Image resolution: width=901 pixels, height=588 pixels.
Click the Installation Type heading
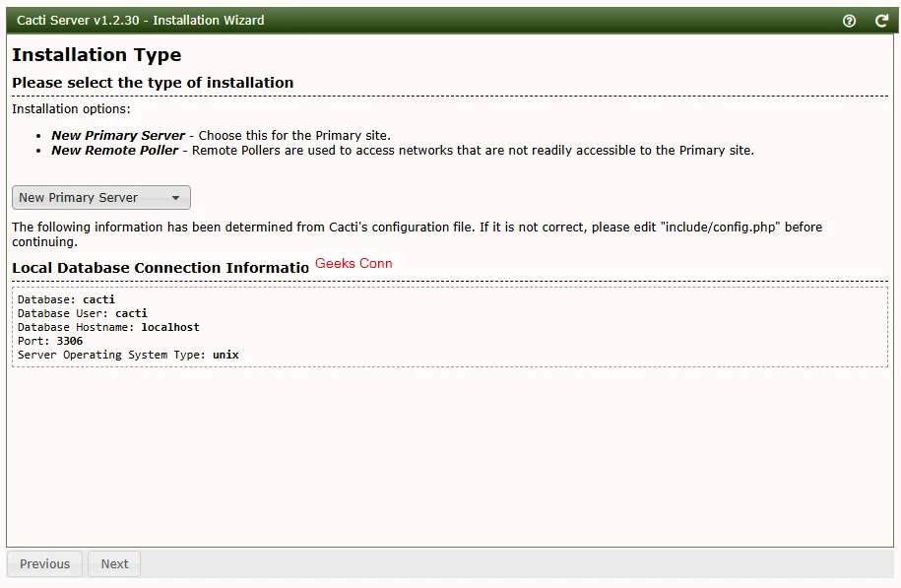97,55
